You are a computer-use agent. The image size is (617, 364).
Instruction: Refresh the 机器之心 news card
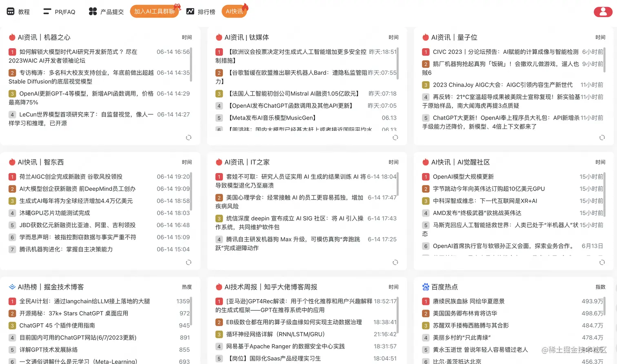pos(189,138)
